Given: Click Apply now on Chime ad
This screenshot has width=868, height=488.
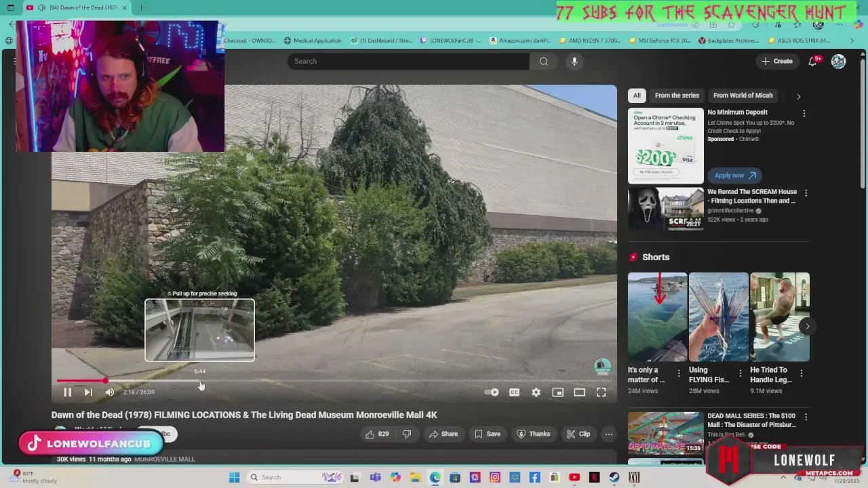Looking at the screenshot, I should [x=734, y=175].
